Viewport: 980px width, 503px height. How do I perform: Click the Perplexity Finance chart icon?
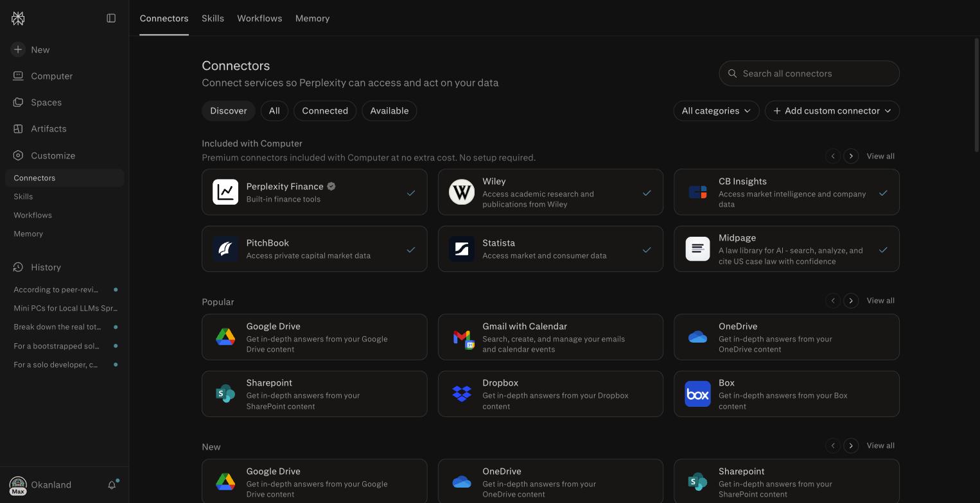point(225,192)
